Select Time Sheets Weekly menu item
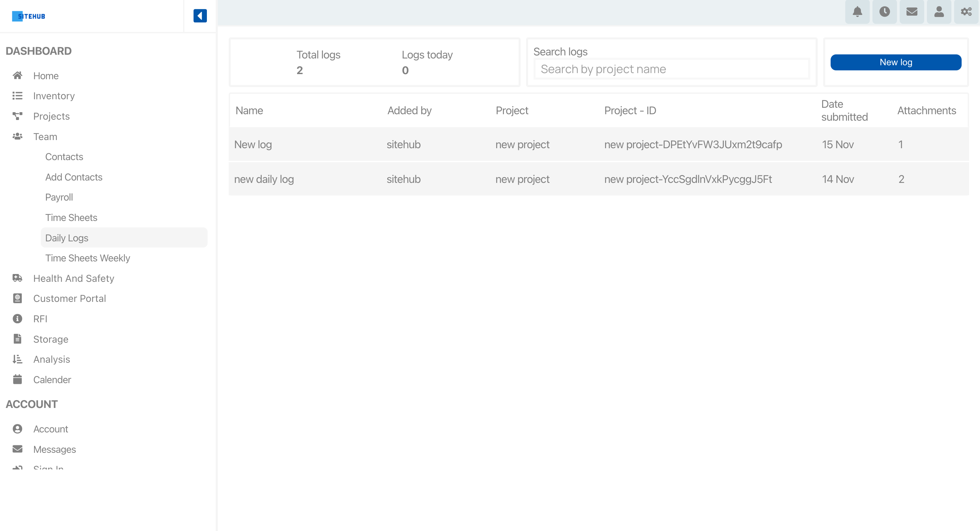This screenshot has width=980, height=531. pos(87,258)
